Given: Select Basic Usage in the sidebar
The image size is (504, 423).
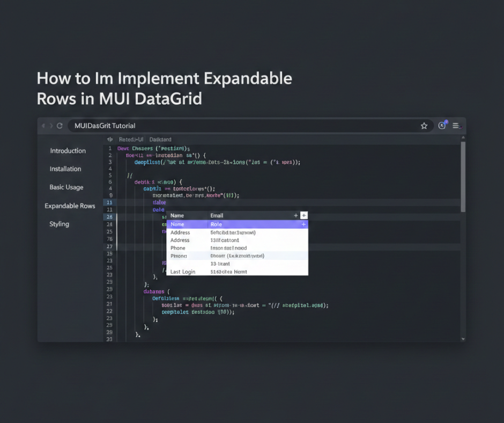Looking at the screenshot, I should pyautogui.click(x=66, y=187).
